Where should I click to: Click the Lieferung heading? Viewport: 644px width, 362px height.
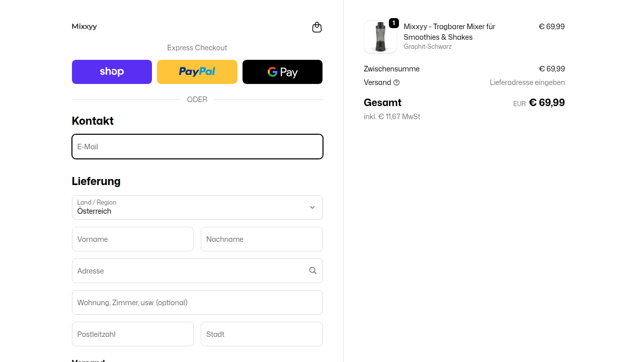click(x=96, y=181)
